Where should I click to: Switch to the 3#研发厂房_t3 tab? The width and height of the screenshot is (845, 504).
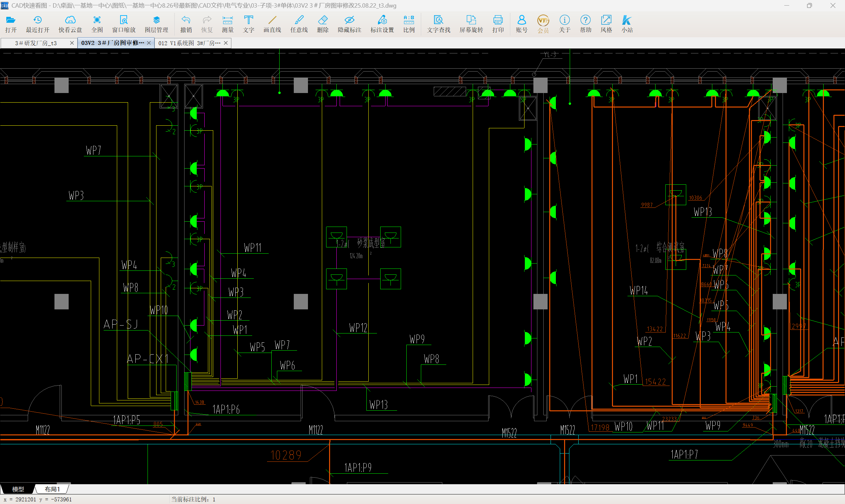pyautogui.click(x=36, y=43)
